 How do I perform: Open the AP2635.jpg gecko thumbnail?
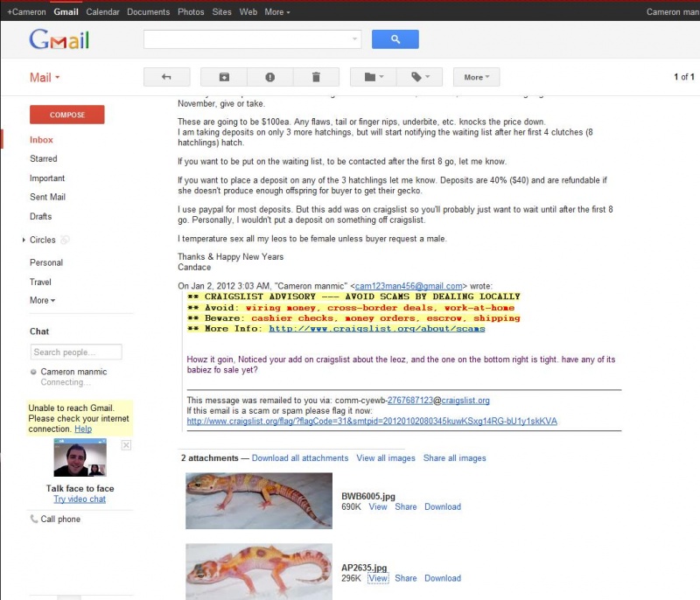tap(259, 571)
